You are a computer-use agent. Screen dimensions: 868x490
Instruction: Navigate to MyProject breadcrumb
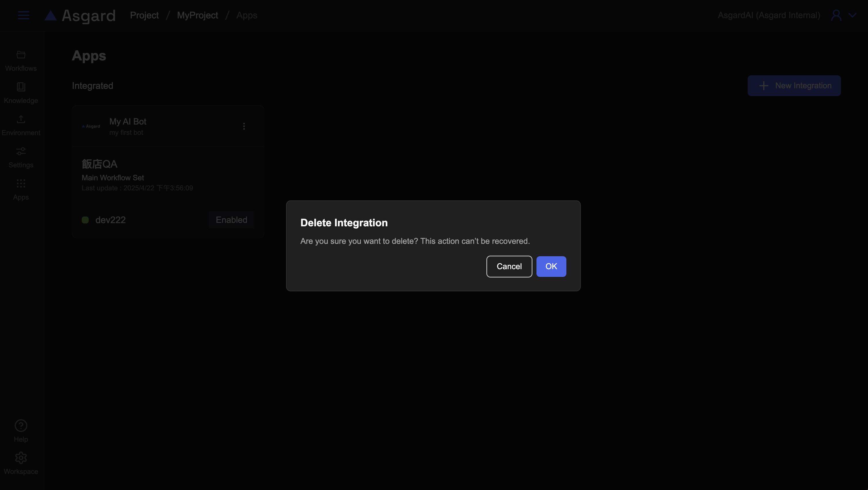tap(197, 15)
